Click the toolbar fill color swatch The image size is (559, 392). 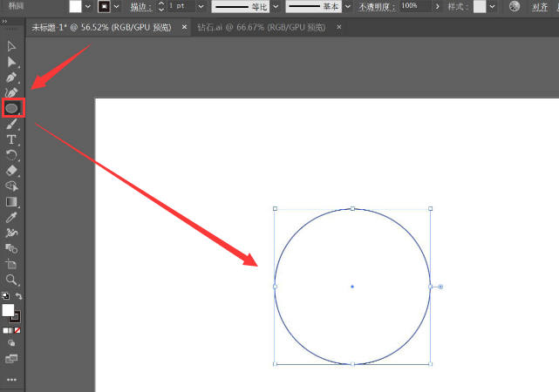[9, 309]
